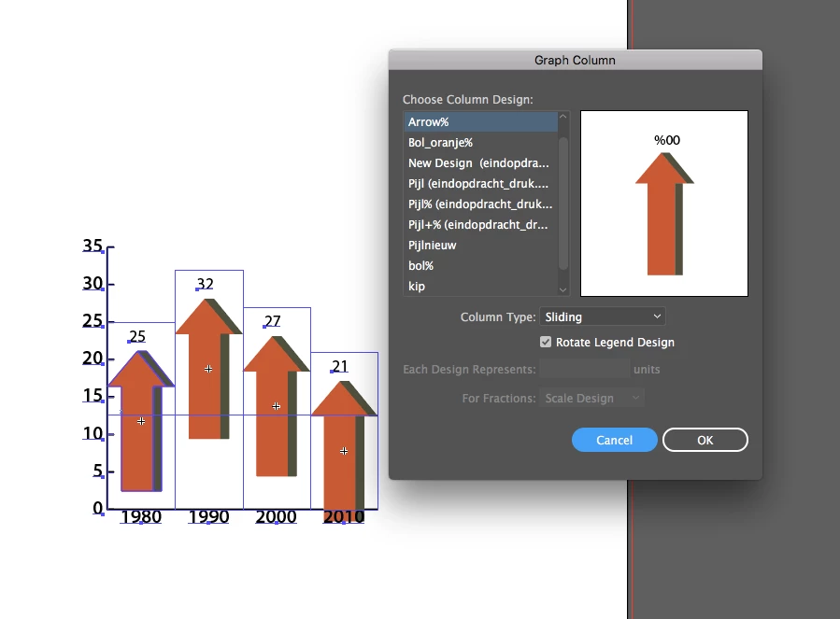The width and height of the screenshot is (840, 619).
Task: Open the Column Type dropdown
Action: tap(602, 317)
